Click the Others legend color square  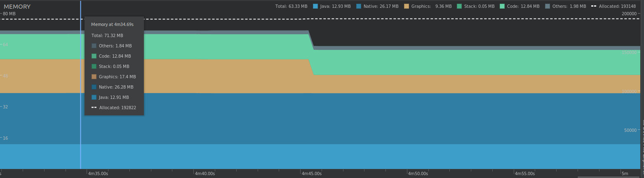pyautogui.click(x=548, y=6)
